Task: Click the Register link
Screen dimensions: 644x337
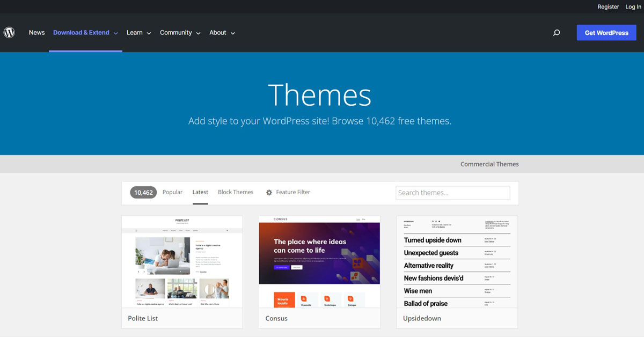Action: (x=608, y=7)
